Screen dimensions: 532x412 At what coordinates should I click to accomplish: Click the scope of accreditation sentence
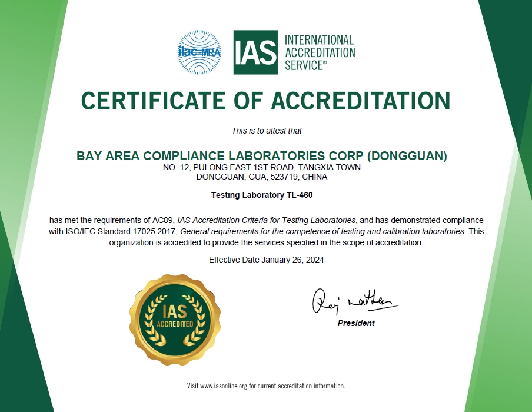tap(266, 242)
